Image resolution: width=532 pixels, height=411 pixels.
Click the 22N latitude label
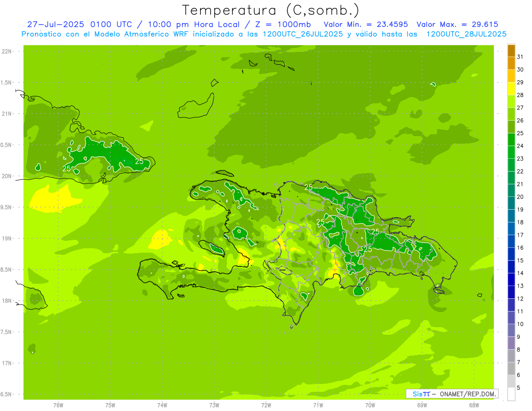(x=7, y=51)
